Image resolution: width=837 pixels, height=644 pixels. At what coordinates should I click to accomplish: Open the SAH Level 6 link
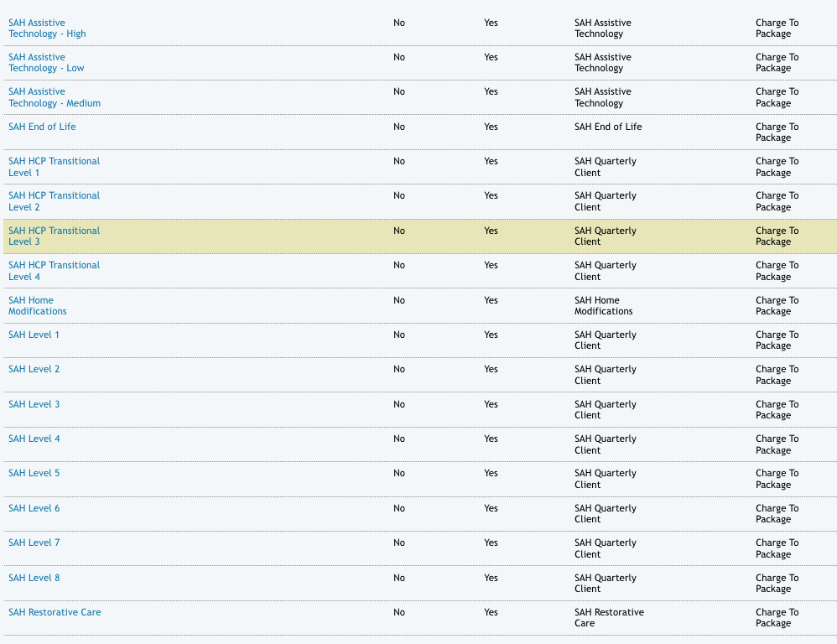(x=34, y=508)
